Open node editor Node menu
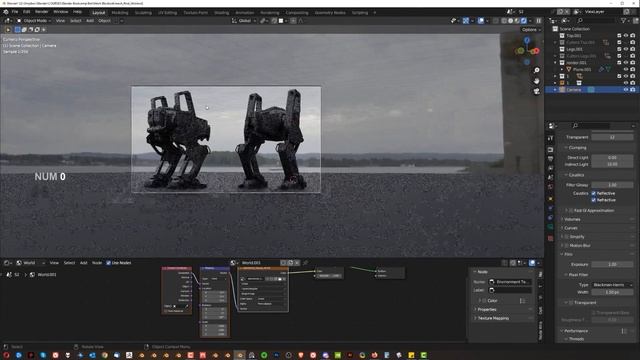 coord(97,263)
